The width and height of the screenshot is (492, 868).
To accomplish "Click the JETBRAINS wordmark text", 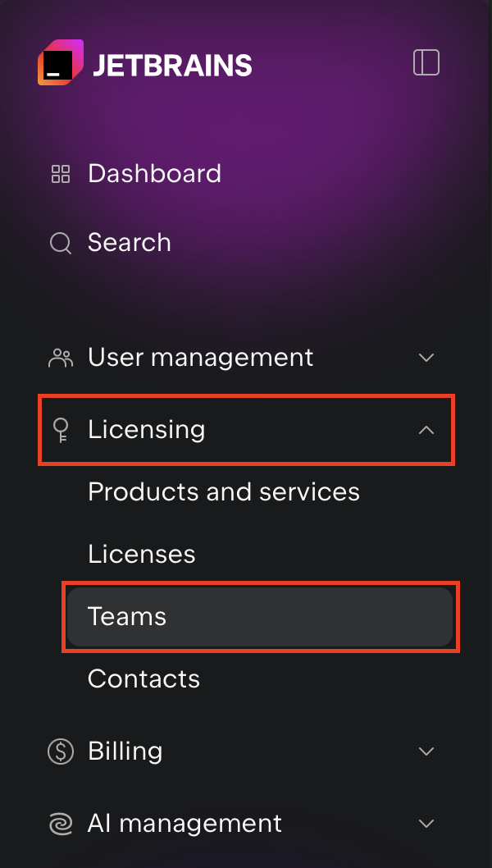I will coord(172,64).
